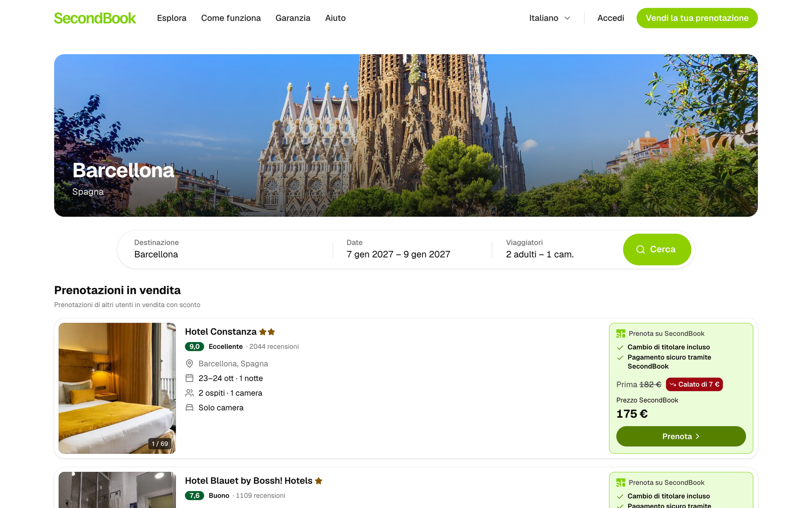812x508 pixels.
Task: Open the Esplora menu item
Action: (x=172, y=18)
